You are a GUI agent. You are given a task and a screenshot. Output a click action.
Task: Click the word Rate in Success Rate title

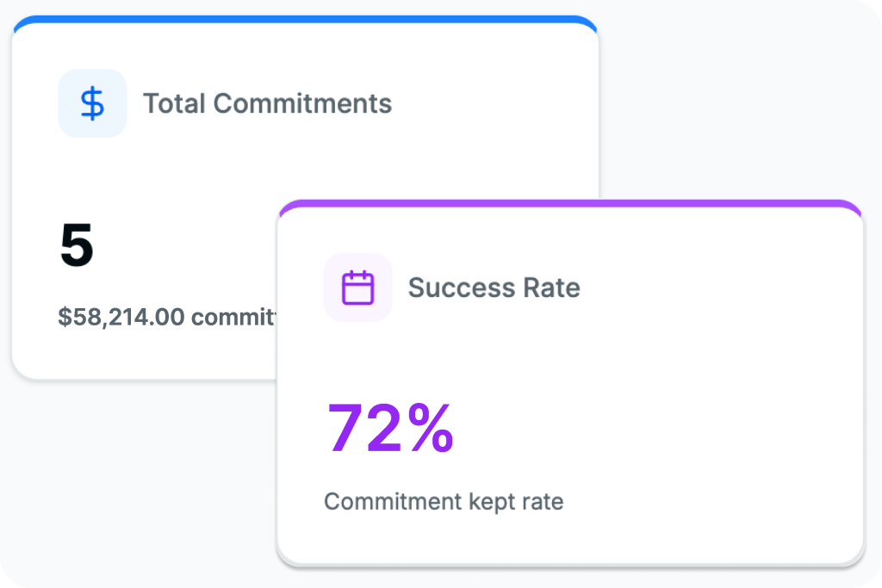552,288
